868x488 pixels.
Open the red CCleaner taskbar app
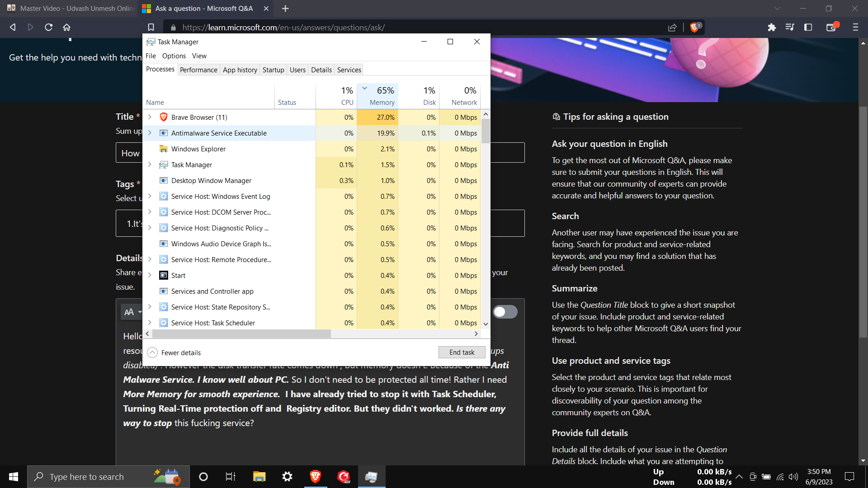[x=344, y=477]
